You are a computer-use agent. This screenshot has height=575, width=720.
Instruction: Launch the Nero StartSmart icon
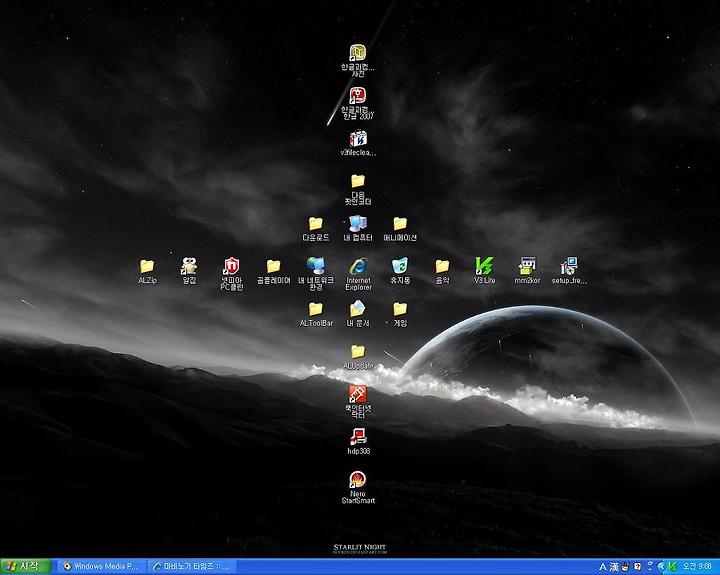(358, 487)
